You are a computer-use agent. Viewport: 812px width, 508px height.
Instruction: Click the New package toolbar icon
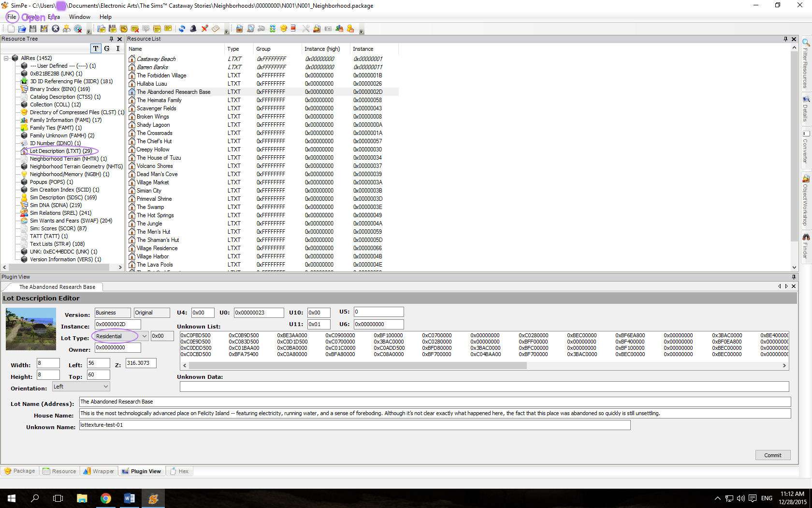(x=11, y=29)
